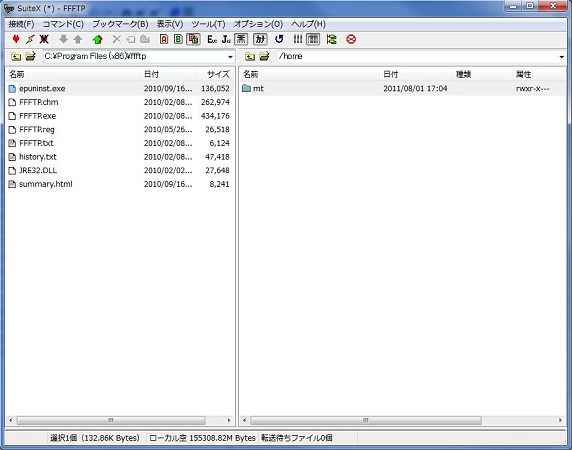572x450 pixels.
Task: Open the ツール(T) menu
Action: (208, 24)
